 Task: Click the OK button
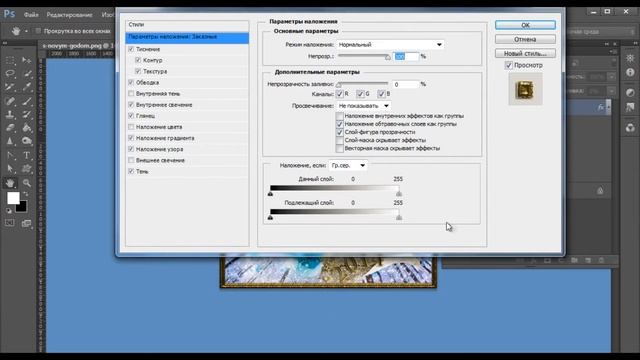(x=525, y=25)
